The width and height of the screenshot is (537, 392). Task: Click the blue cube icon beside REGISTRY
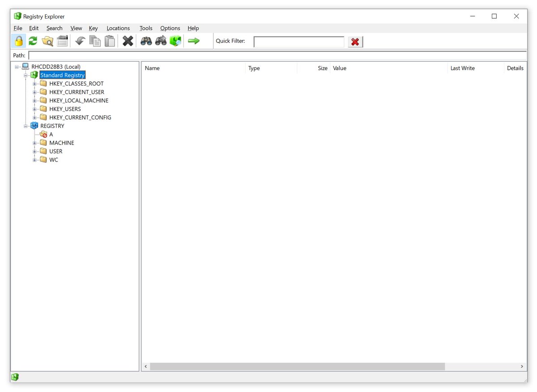pyautogui.click(x=34, y=126)
